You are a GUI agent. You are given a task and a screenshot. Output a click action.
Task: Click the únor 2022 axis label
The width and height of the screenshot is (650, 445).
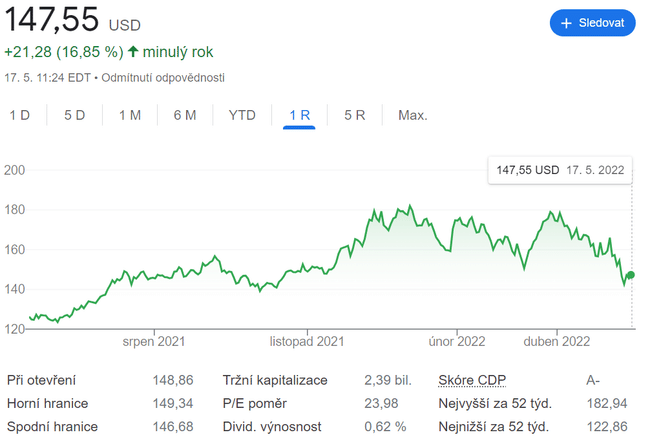[x=458, y=341]
